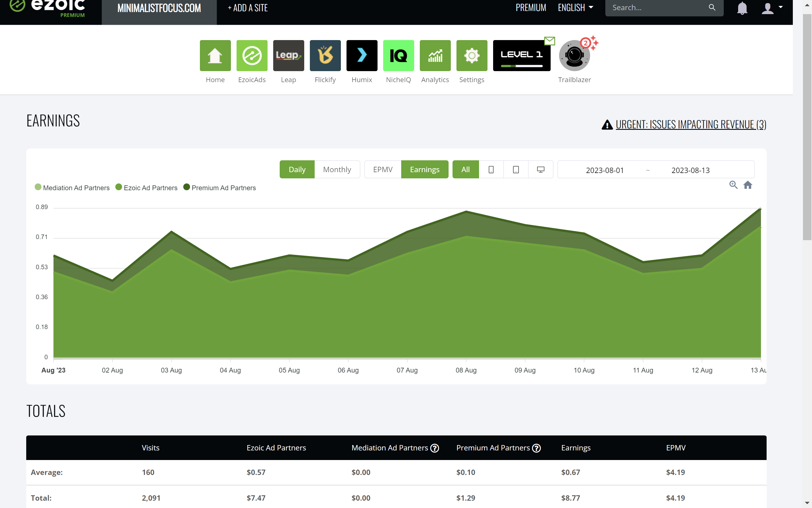The image size is (812, 508).
Task: Click the page vertical scrollbar thumb
Action: pyautogui.click(x=807, y=127)
